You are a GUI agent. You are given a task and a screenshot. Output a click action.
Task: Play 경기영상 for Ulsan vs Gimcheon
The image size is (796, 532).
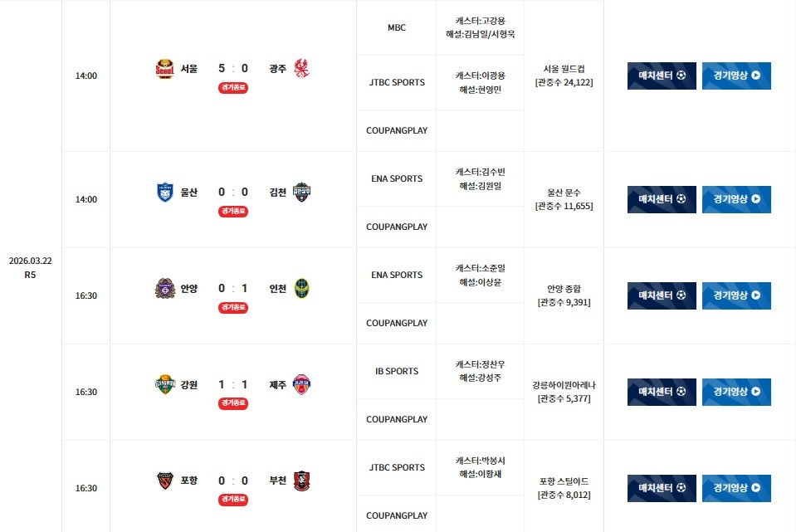coord(736,199)
